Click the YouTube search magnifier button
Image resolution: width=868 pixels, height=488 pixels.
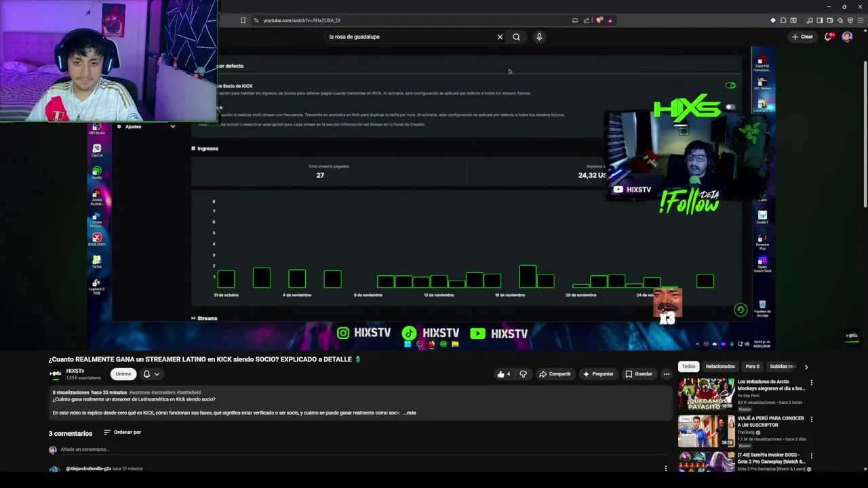516,37
